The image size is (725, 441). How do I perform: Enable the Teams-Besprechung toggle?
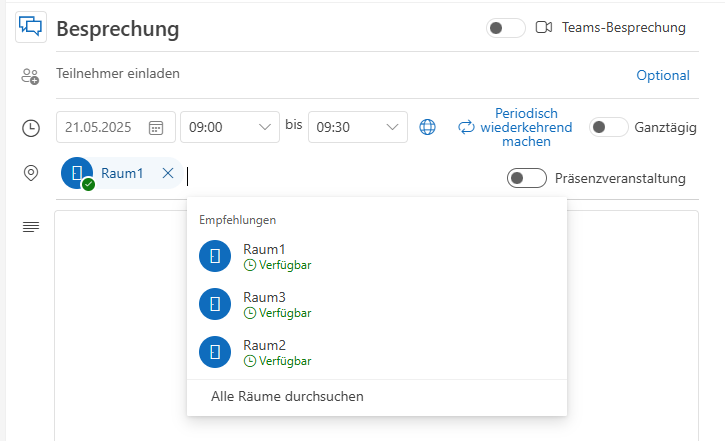[x=505, y=28]
